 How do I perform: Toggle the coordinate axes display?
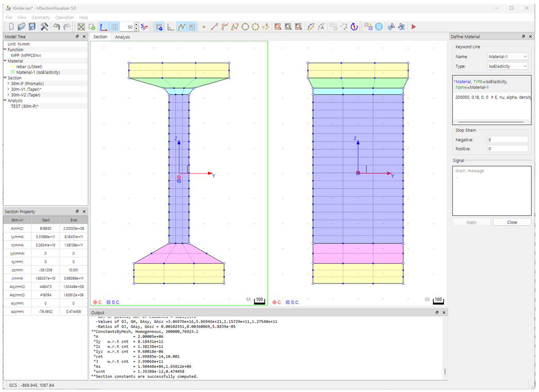104,27
